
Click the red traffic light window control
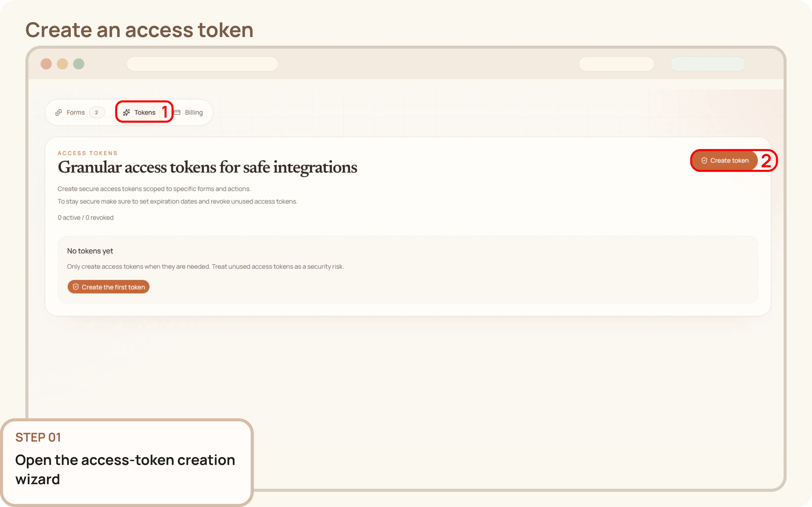[x=46, y=64]
